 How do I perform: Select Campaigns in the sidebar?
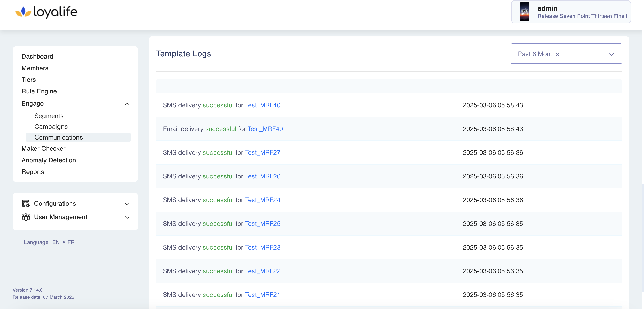click(51, 127)
